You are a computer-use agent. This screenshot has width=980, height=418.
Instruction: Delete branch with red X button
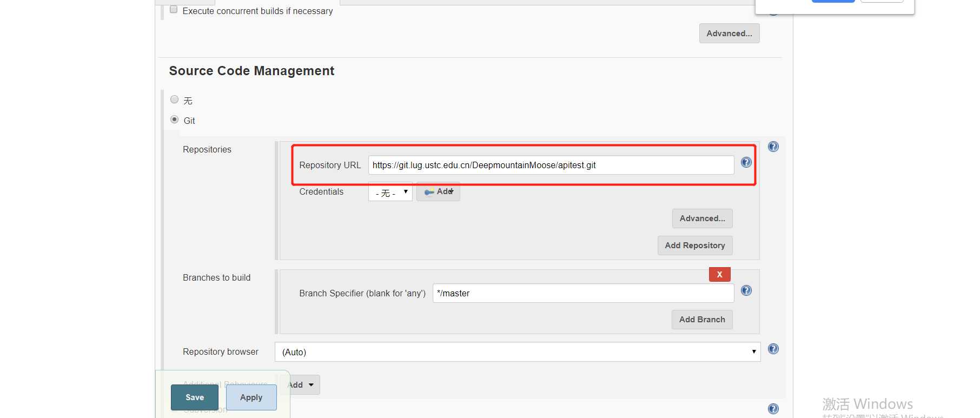point(720,274)
